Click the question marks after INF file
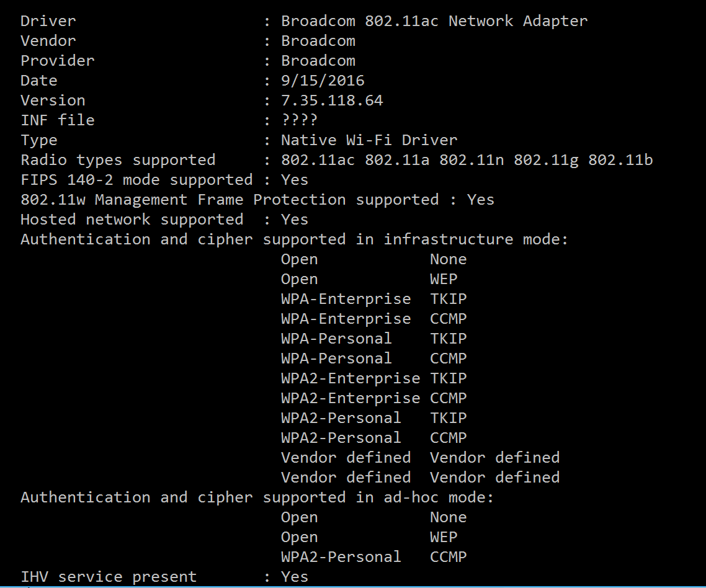Viewport: 706px width, 588px height. [x=299, y=120]
